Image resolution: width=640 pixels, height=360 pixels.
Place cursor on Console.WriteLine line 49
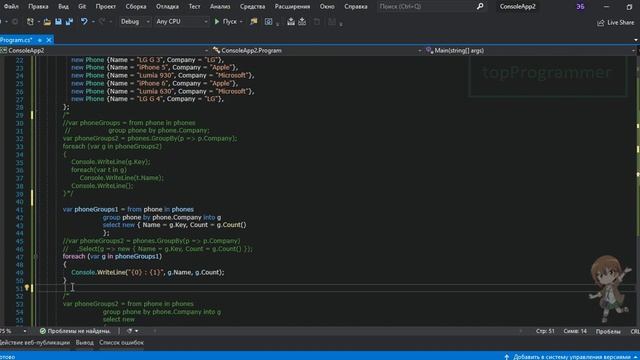pyautogui.click(x=148, y=272)
